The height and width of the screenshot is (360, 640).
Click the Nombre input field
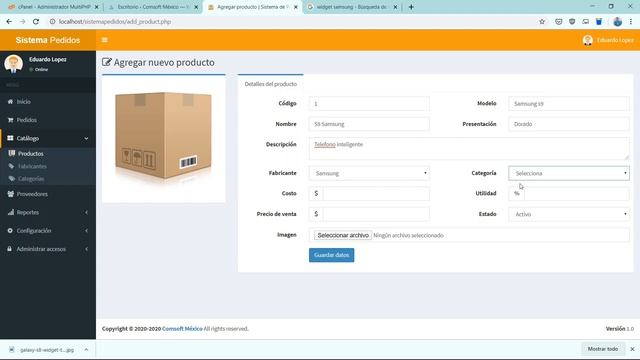(369, 124)
